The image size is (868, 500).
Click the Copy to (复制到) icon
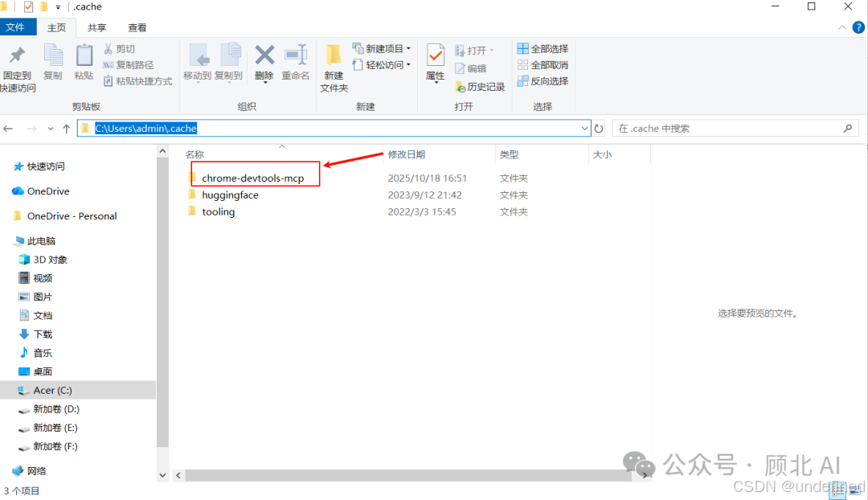(x=229, y=55)
